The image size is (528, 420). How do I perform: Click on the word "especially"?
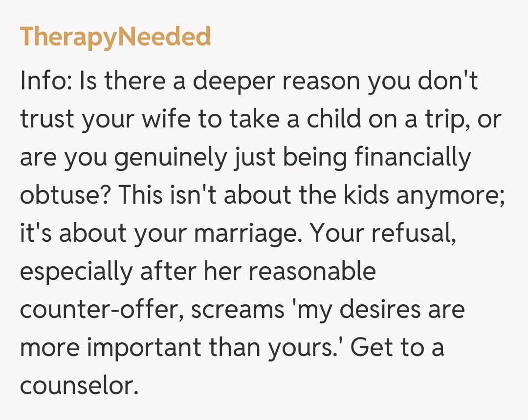click(x=76, y=272)
